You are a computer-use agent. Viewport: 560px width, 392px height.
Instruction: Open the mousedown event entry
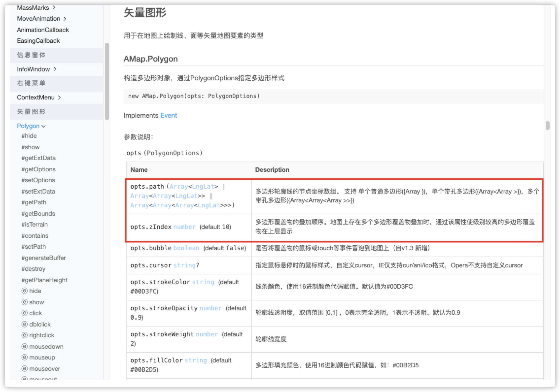(46, 346)
